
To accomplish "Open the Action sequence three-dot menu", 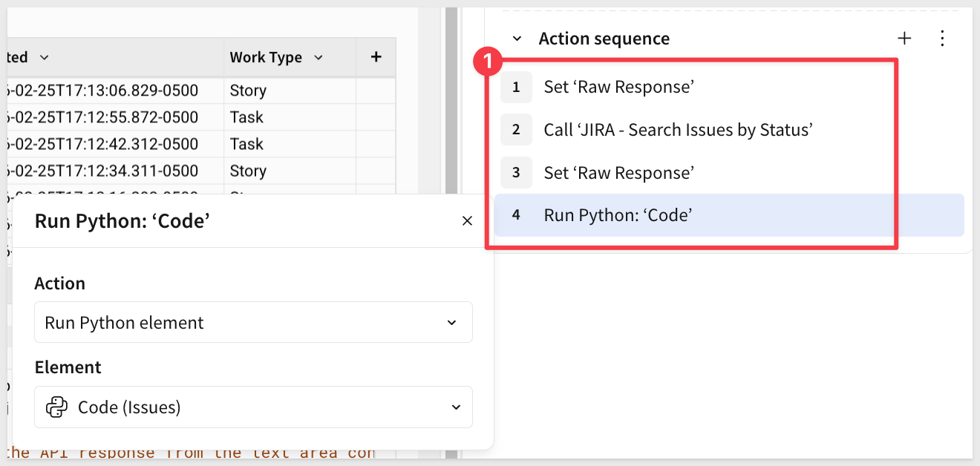I will click(x=942, y=39).
